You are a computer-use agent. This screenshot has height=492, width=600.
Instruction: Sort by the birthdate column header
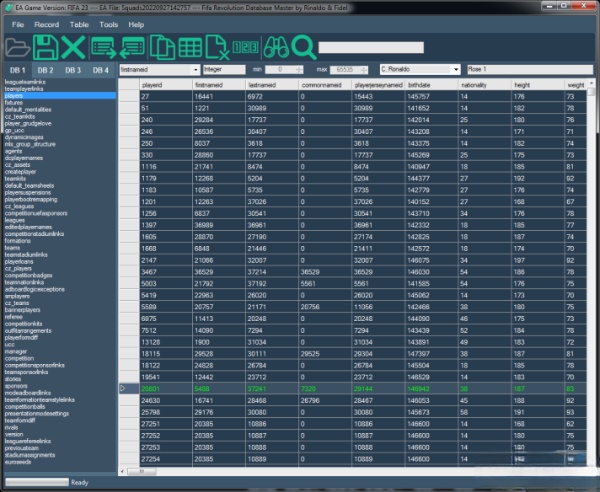(432, 85)
